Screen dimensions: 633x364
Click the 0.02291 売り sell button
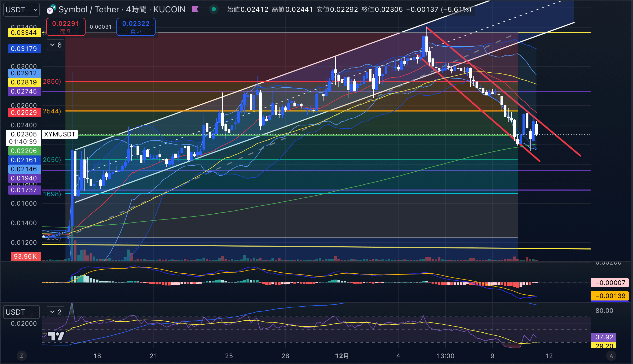[x=66, y=27]
